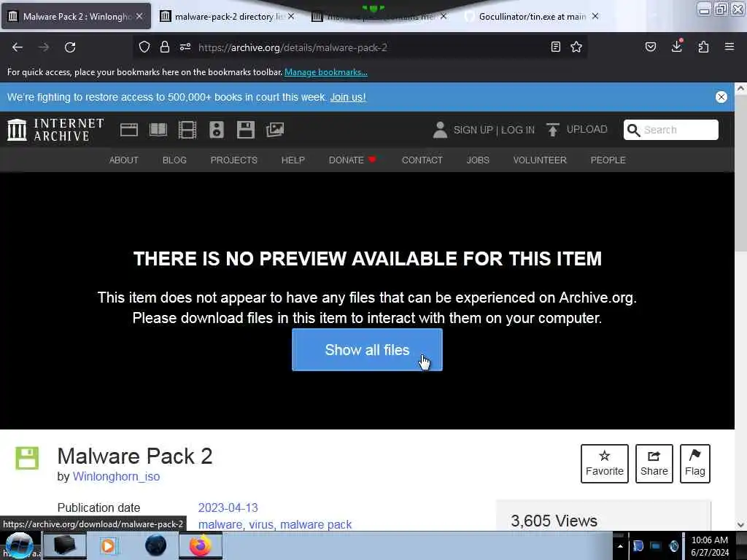This screenshot has width=747, height=560.
Task: Close the Malware Pack 2 tab
Action: click(x=139, y=16)
